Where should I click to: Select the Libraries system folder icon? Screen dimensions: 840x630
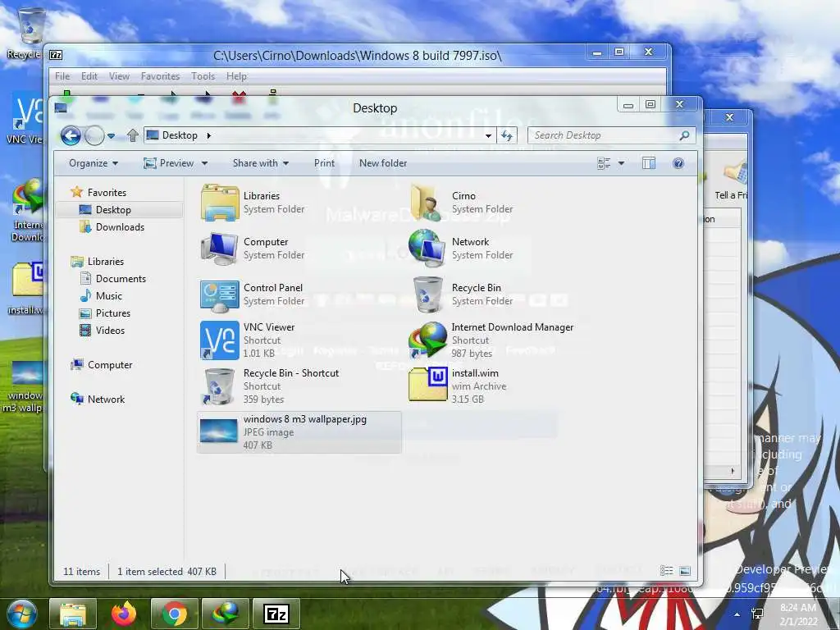click(x=220, y=203)
